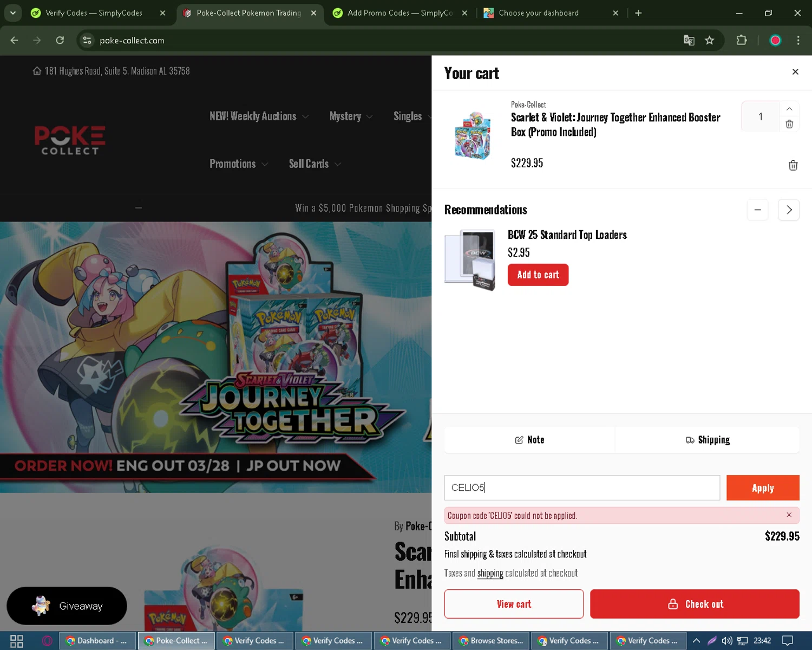Open the taskbar start menu grid icon

17,641
